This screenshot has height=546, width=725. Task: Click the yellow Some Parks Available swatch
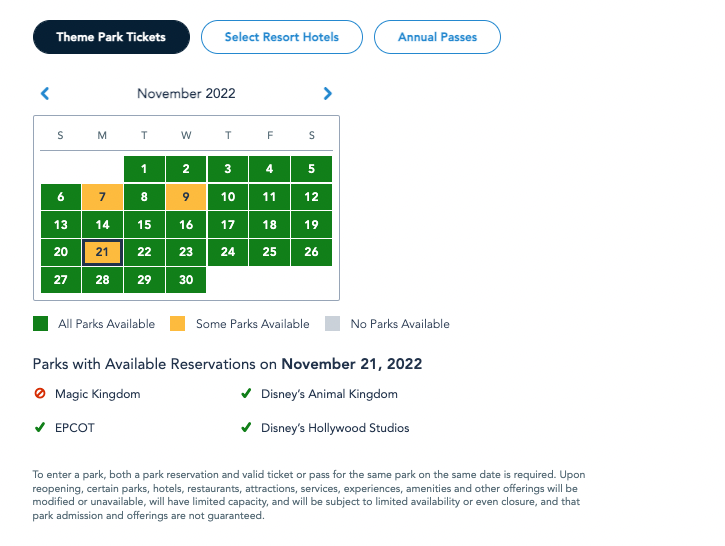(x=176, y=324)
